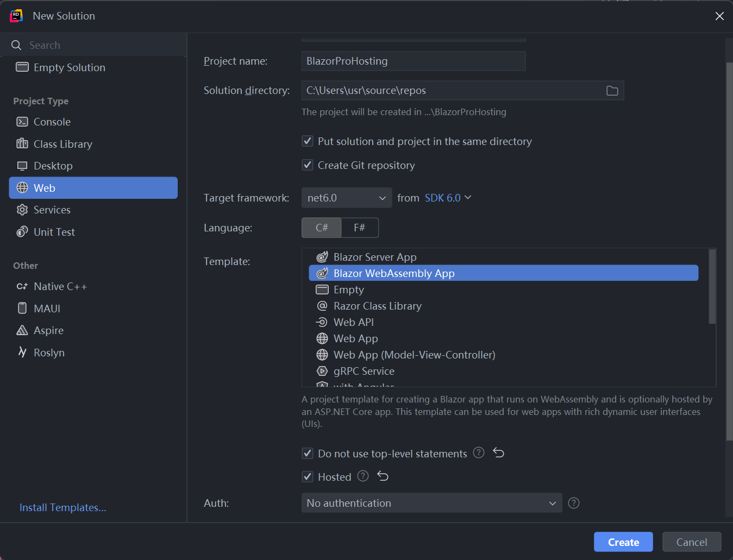Select the Aspire category
The width and height of the screenshot is (733, 560).
(93, 330)
